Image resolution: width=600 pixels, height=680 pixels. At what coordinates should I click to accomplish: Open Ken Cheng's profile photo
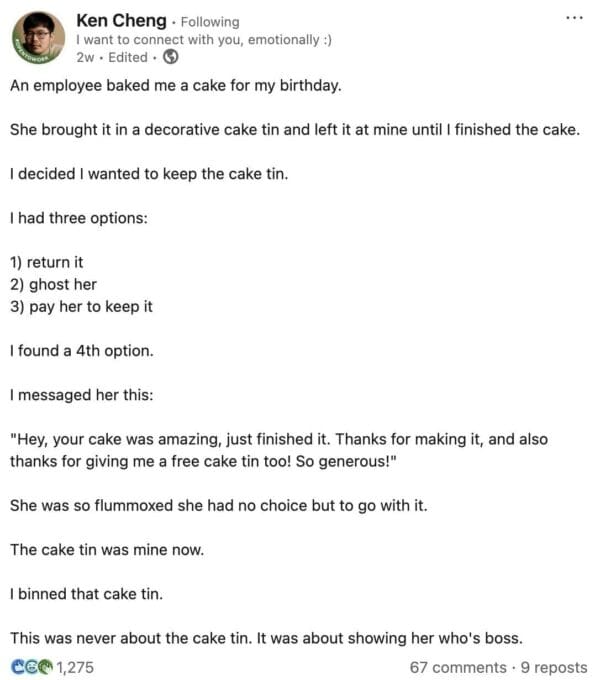point(37,37)
